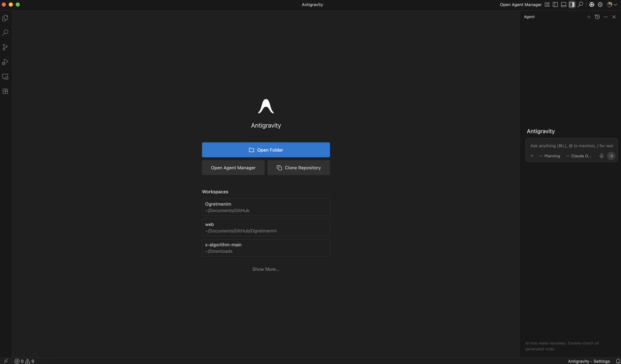Screen dimensions: 621x364
Task: Start a new agent conversation with plus icon
Action: pyautogui.click(x=588, y=17)
